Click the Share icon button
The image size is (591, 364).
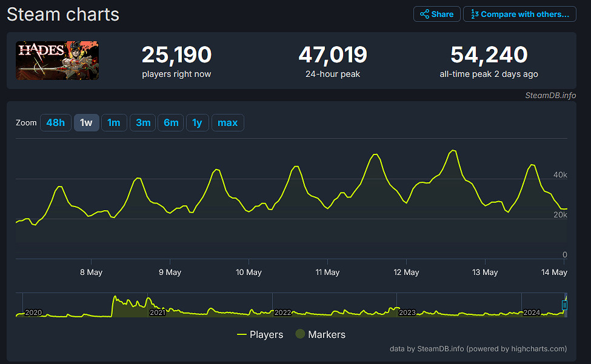tap(436, 14)
